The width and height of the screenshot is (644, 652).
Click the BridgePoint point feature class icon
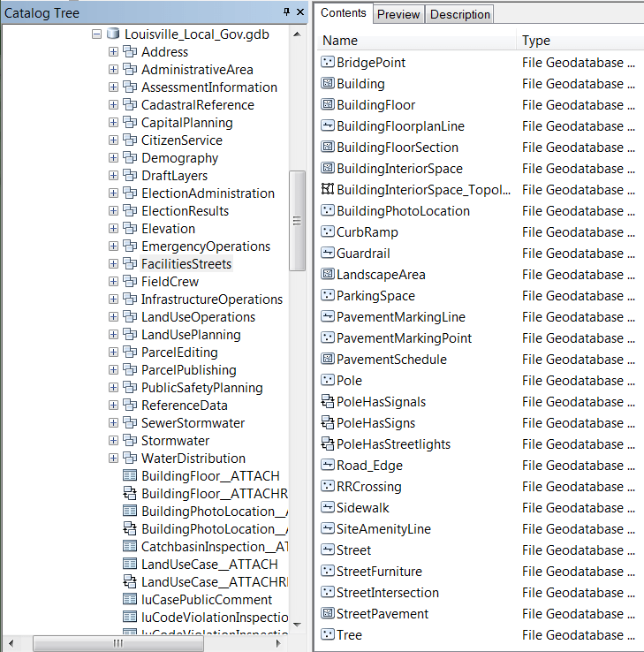click(x=328, y=62)
